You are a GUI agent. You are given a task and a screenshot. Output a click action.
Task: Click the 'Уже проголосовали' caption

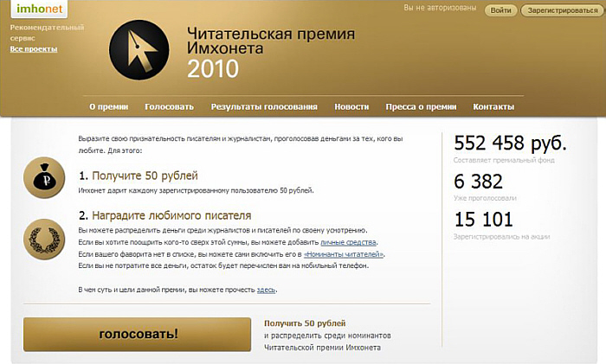point(485,198)
